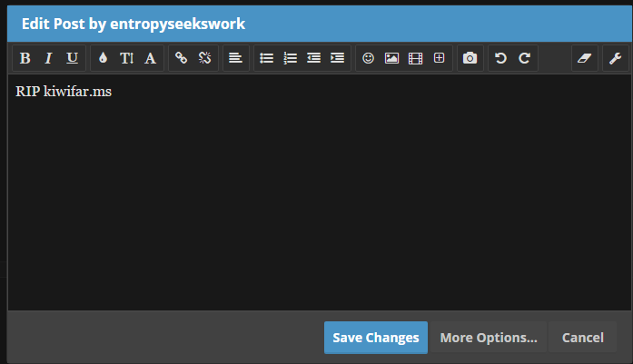Insert media with film icon
The image size is (633, 364).
click(x=415, y=58)
